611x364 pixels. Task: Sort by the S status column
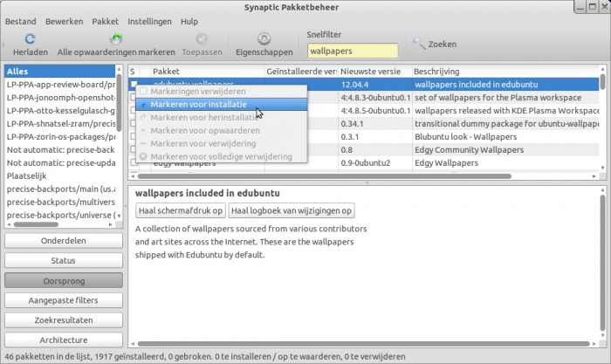[x=134, y=72]
